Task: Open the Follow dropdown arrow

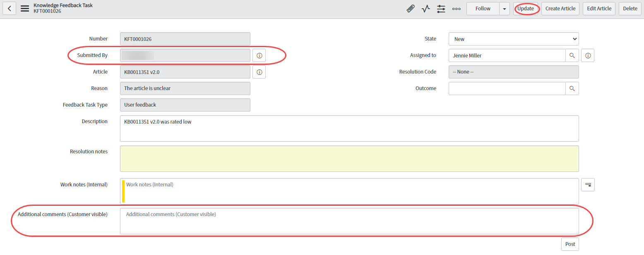Action: [x=504, y=9]
